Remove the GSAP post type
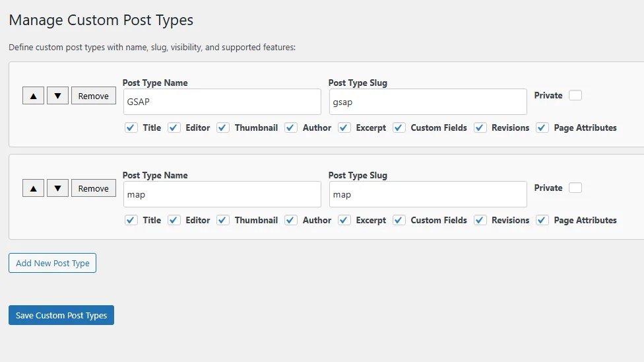644x362 pixels. 93,96
